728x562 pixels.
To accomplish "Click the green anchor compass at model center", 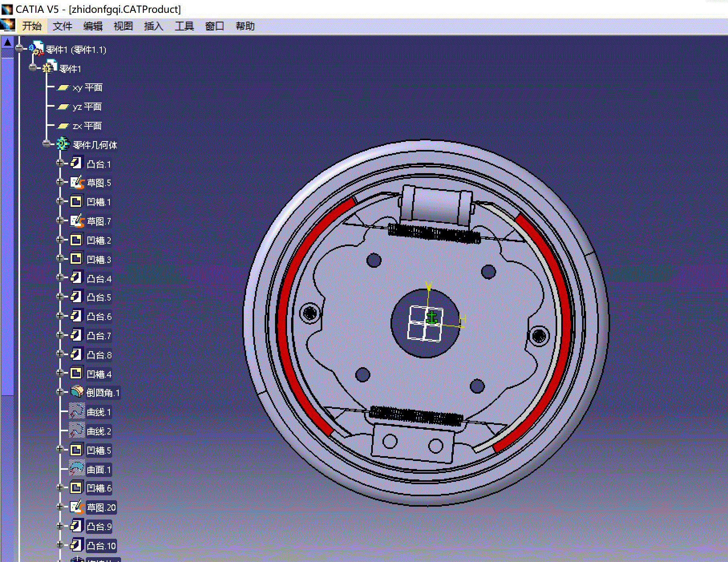I will pos(431,318).
